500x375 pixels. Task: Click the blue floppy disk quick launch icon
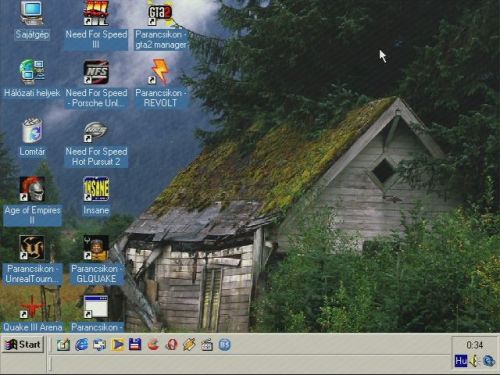(135, 345)
